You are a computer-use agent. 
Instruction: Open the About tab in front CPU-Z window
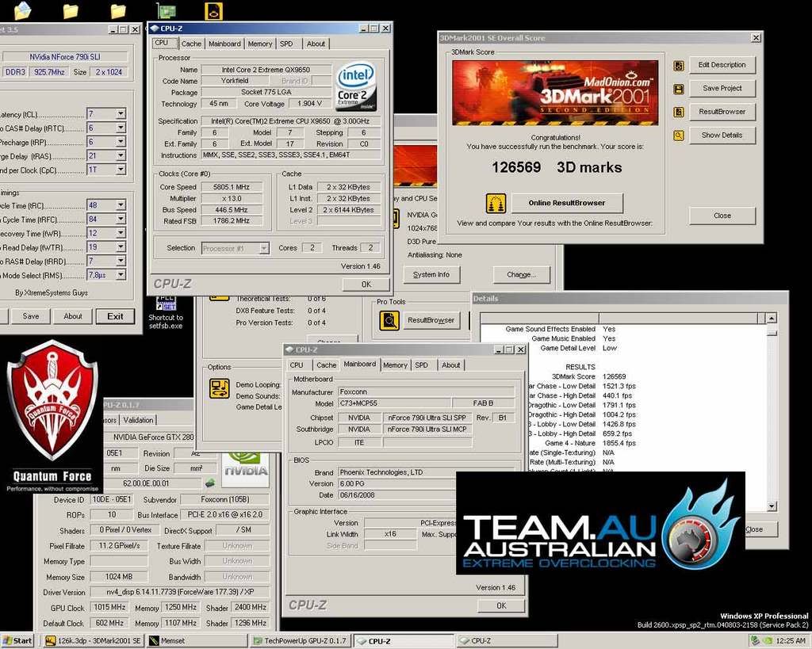pyautogui.click(x=316, y=44)
